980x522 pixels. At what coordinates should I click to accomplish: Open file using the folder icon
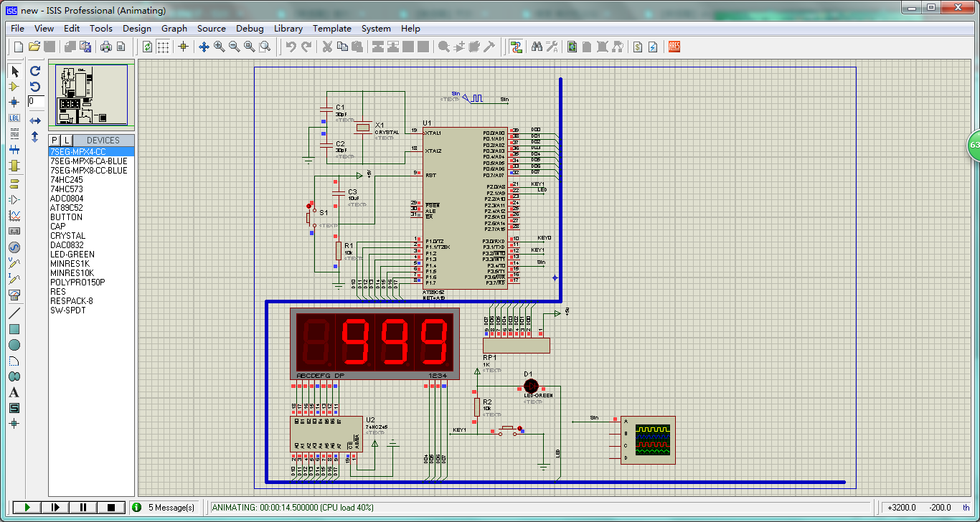pos(34,47)
